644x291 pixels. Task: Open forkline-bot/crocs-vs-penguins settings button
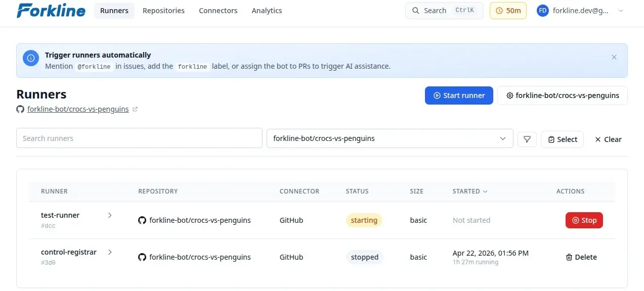(563, 95)
